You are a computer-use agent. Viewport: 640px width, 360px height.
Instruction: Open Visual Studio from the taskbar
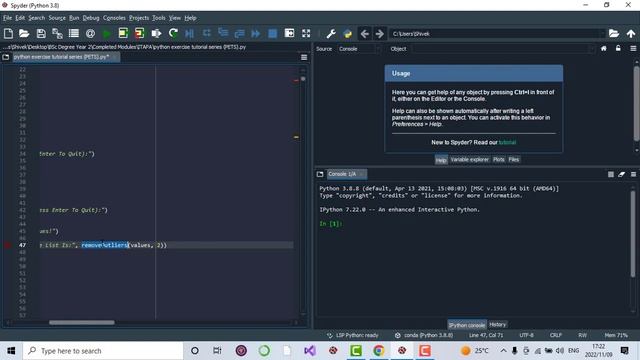310,351
